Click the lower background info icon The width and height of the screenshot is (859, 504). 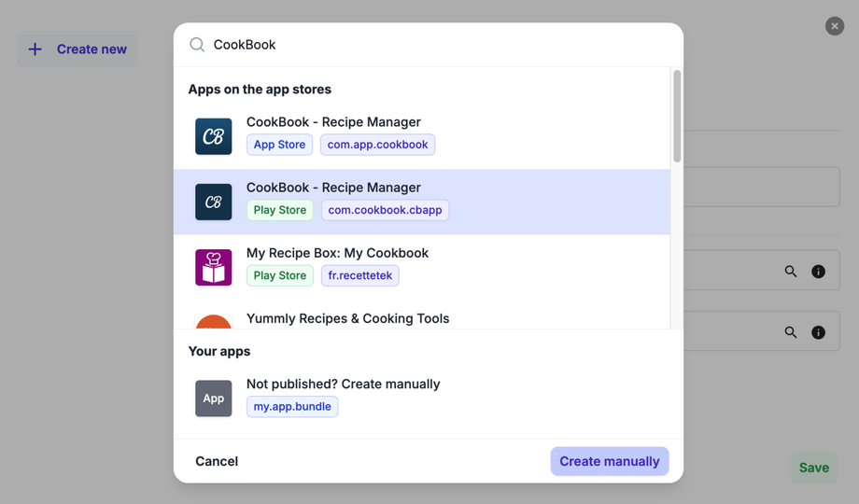[x=819, y=333]
